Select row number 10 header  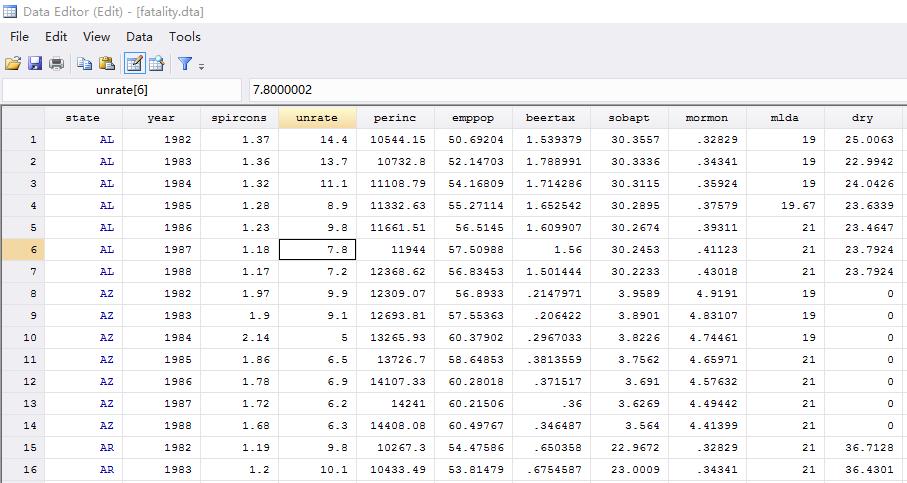[31, 338]
